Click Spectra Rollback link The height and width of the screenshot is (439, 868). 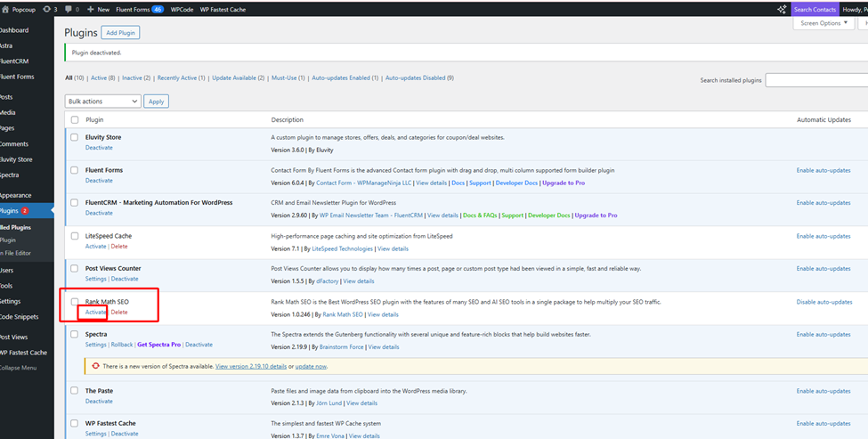coord(122,345)
